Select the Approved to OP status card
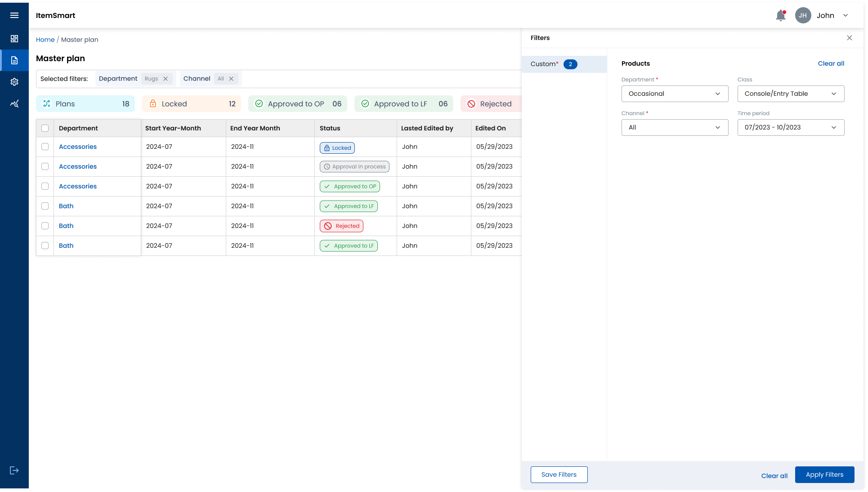Image resolution: width=868 pixels, height=492 pixels. [298, 104]
